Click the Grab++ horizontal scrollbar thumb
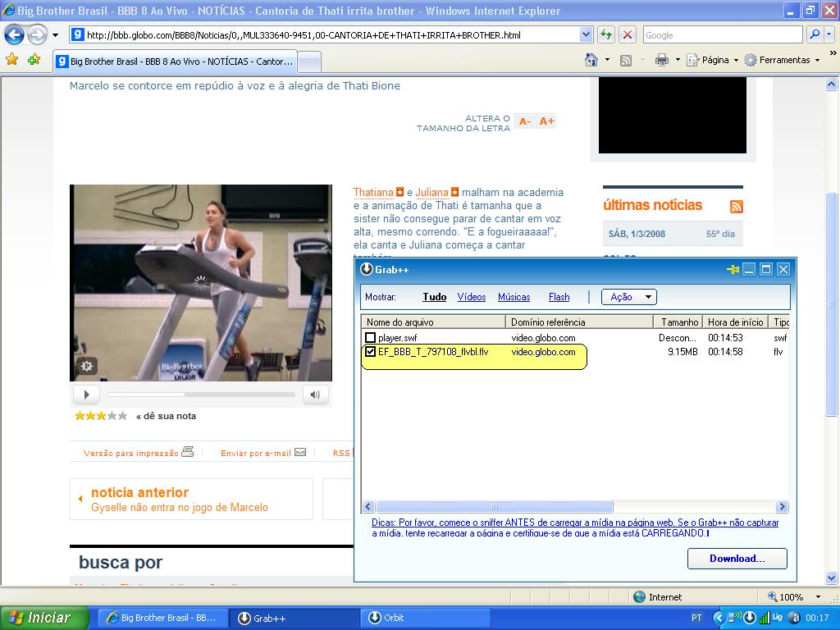840x630 pixels. click(x=495, y=506)
